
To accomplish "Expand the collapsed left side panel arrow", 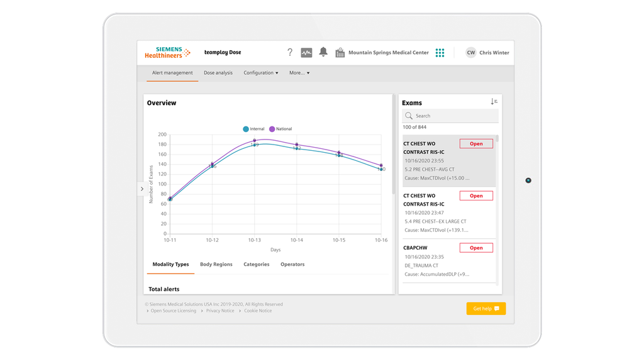I will point(142,188).
